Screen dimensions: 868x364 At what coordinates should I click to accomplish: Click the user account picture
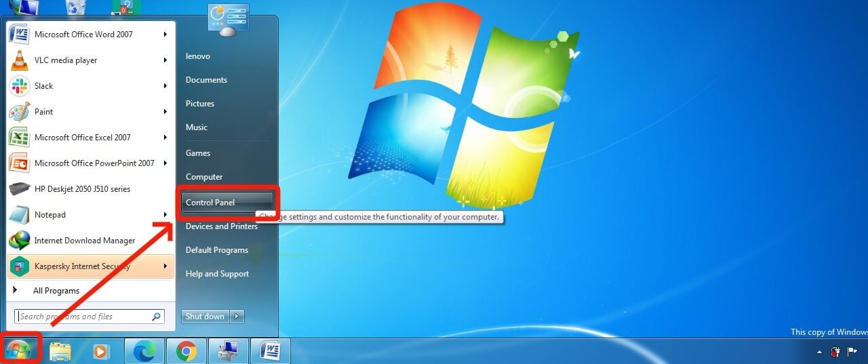click(x=228, y=19)
